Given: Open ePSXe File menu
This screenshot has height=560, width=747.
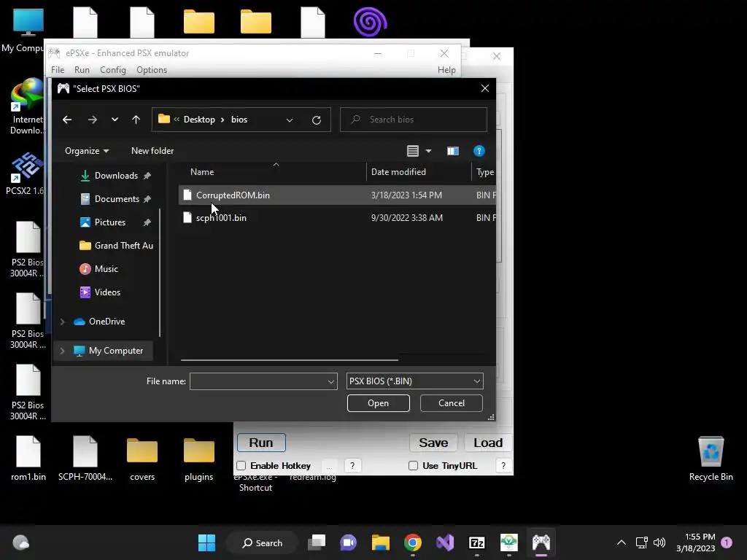Looking at the screenshot, I should click(58, 70).
